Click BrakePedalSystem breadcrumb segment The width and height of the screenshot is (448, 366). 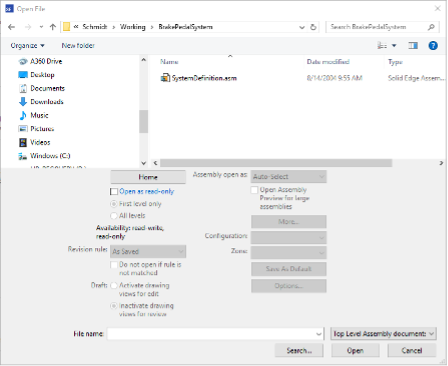tap(185, 27)
